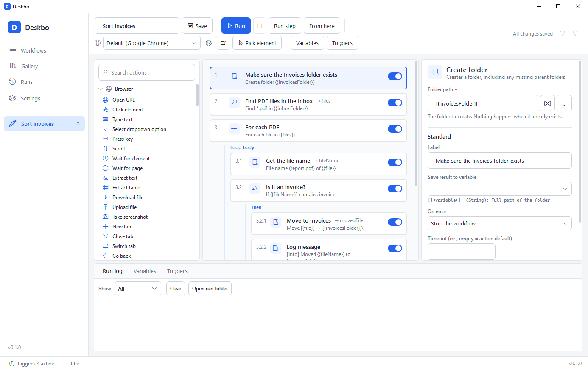Insert variable with the {x} button
The height and width of the screenshot is (370, 588).
[547, 103]
